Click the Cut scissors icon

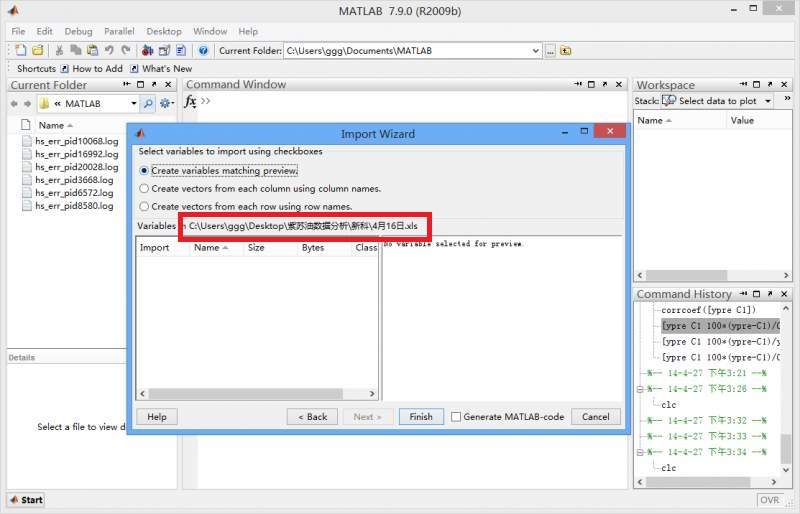click(59, 50)
